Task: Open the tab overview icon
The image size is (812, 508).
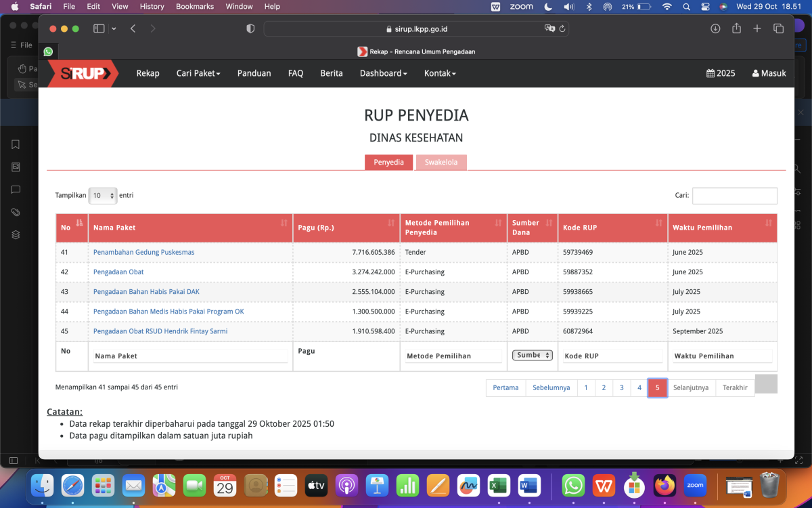Action: tap(778, 28)
